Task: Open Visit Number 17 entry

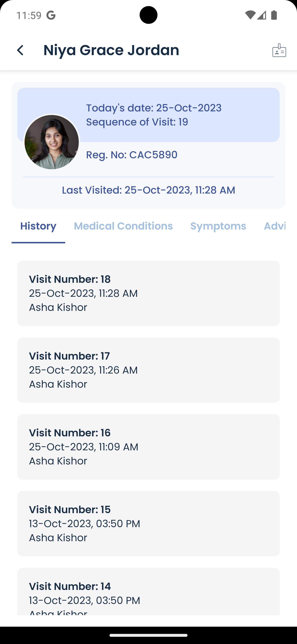Action: 148,370
